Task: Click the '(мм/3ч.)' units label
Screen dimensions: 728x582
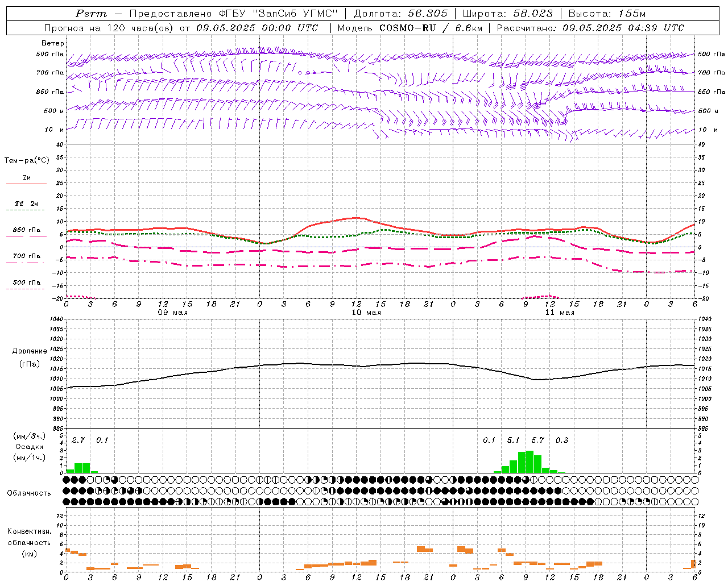Action: click(30, 436)
